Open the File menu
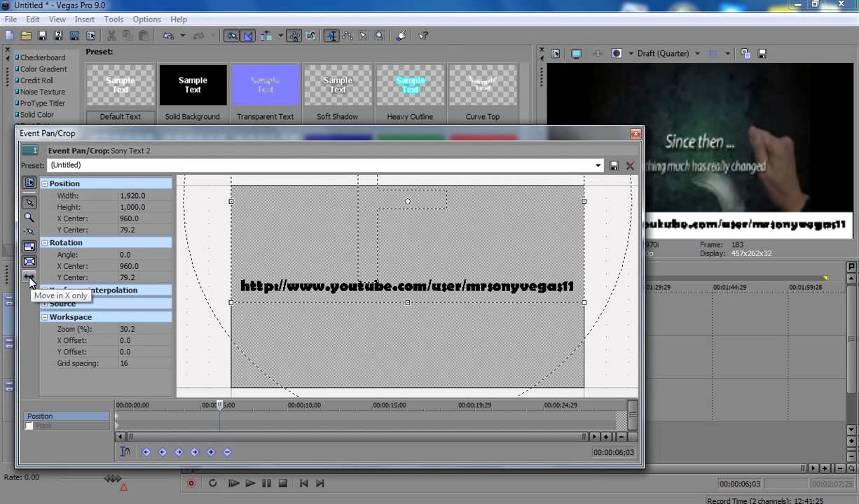 coord(11,20)
